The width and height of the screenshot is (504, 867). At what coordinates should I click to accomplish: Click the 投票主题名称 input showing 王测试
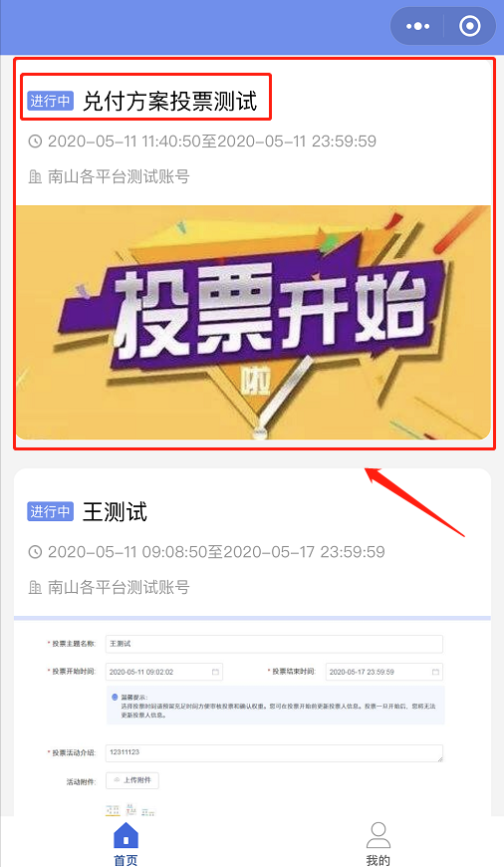point(274,644)
